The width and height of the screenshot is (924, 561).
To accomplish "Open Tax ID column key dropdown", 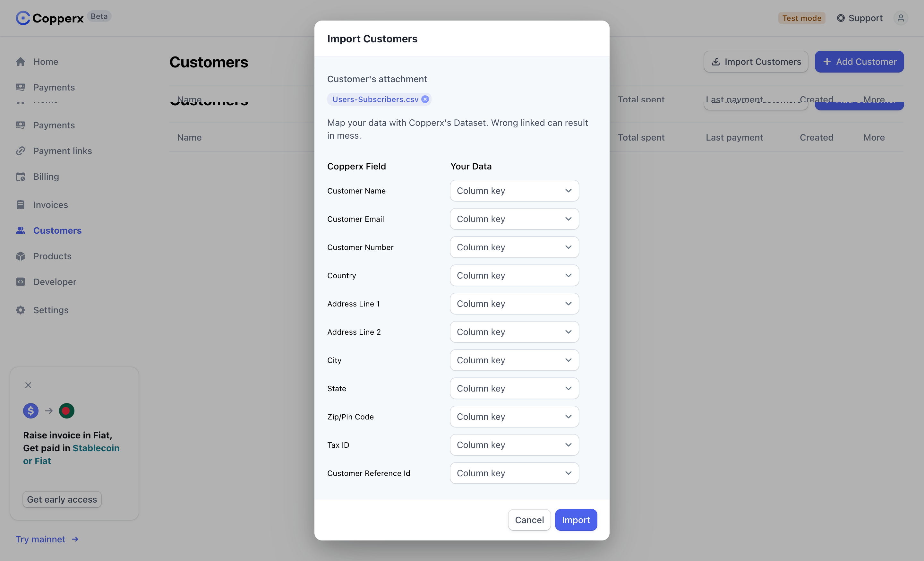I will click(514, 445).
